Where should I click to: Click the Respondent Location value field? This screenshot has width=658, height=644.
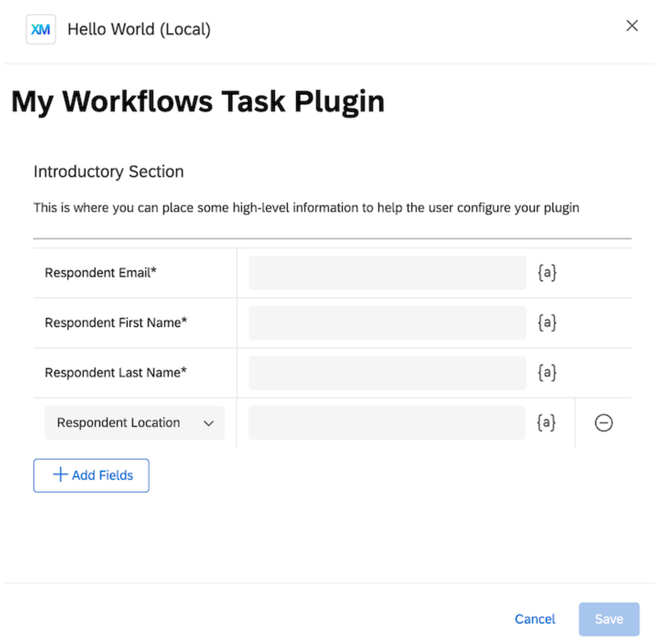(x=387, y=422)
